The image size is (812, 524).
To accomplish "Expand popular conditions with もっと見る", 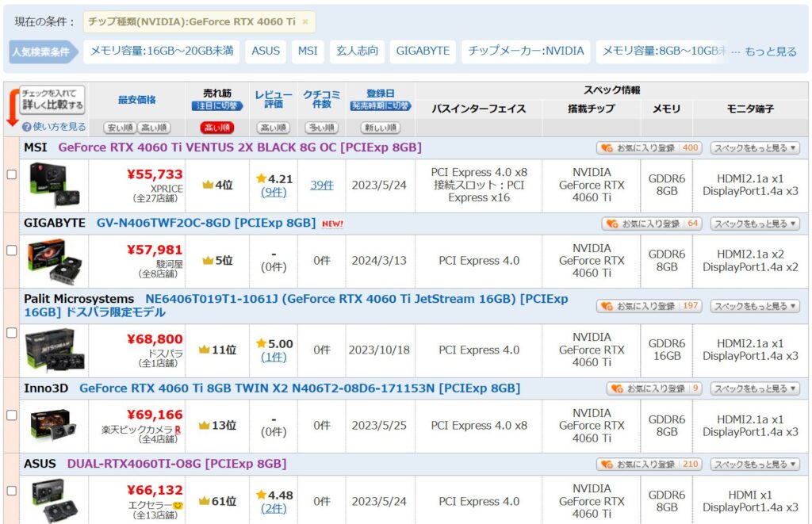I will point(771,52).
